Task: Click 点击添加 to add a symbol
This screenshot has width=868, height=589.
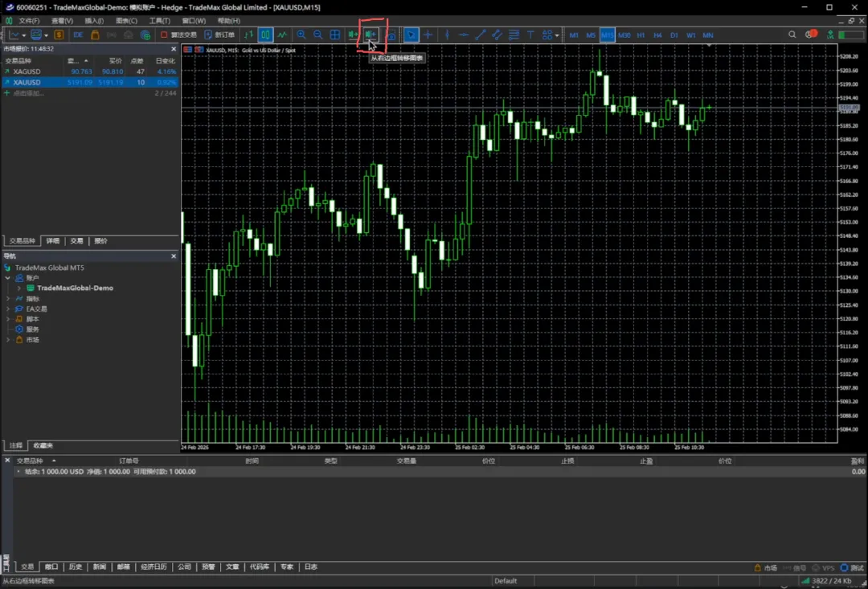Action: [x=28, y=93]
